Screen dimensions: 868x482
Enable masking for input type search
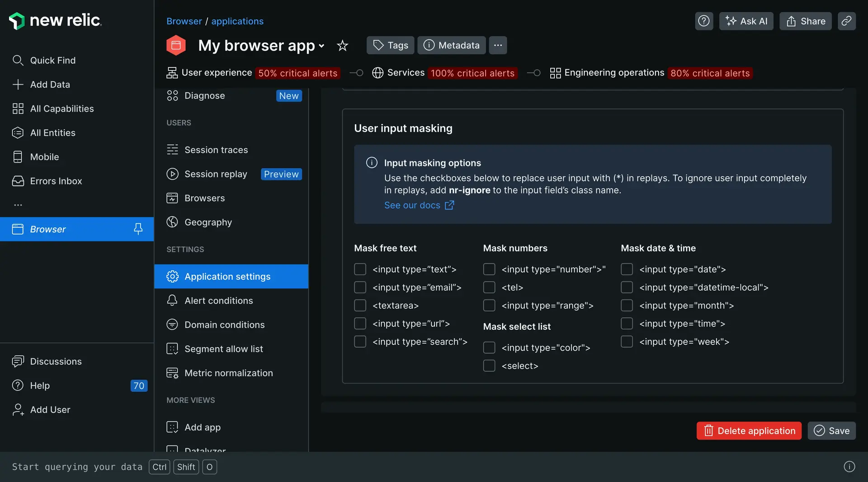pos(360,341)
